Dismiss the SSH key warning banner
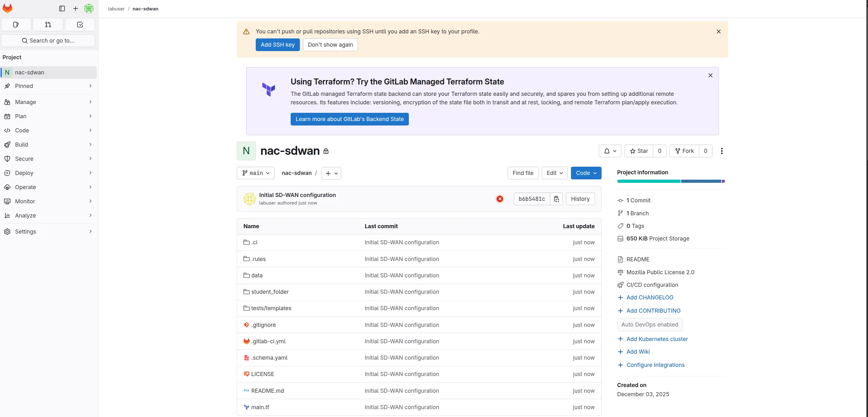Screen dimensions: 868x417 click(718, 31)
